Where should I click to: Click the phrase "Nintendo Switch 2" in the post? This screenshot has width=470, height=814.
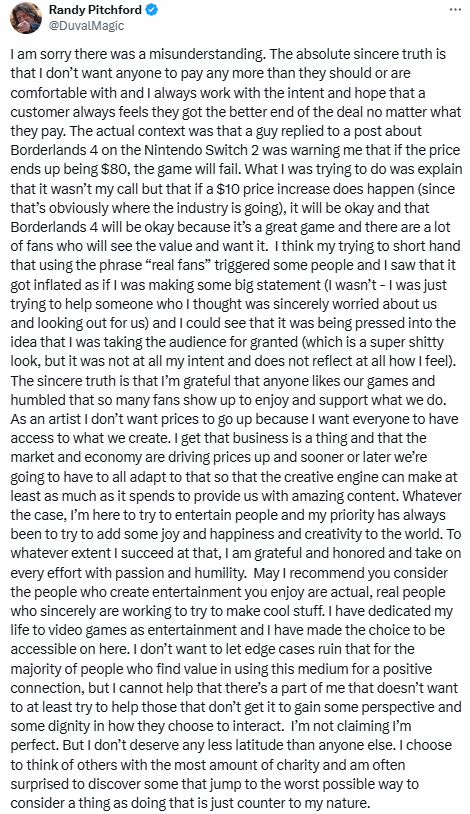click(180, 151)
